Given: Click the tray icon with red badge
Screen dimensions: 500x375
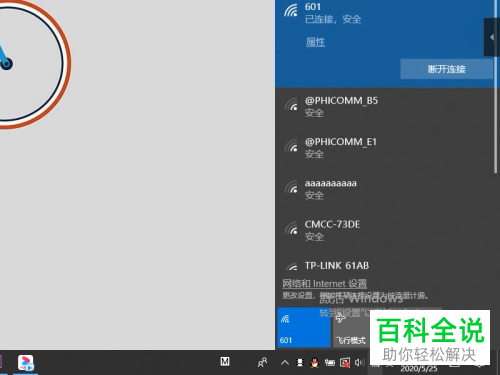Looking at the screenshot, I should point(345,362).
